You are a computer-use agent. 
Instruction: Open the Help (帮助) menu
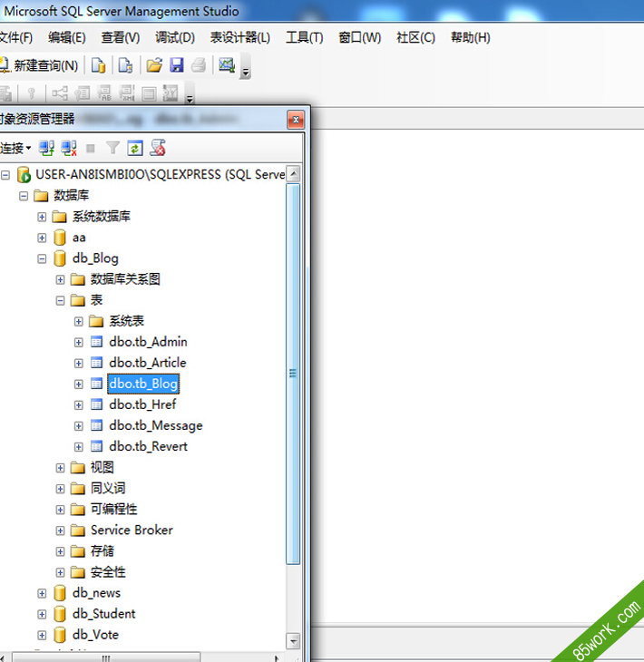pos(471,37)
